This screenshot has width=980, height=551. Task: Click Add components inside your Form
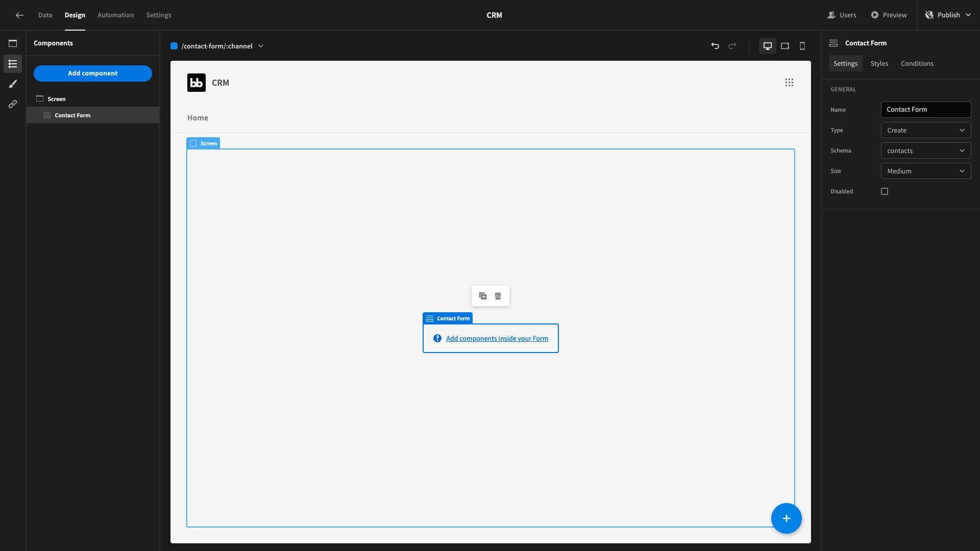point(497,338)
